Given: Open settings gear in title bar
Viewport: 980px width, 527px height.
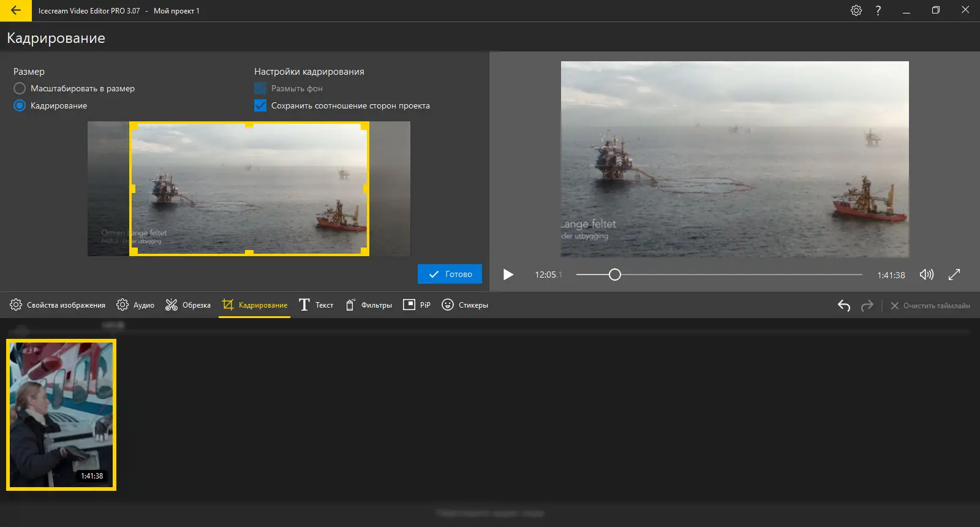Looking at the screenshot, I should 856,10.
